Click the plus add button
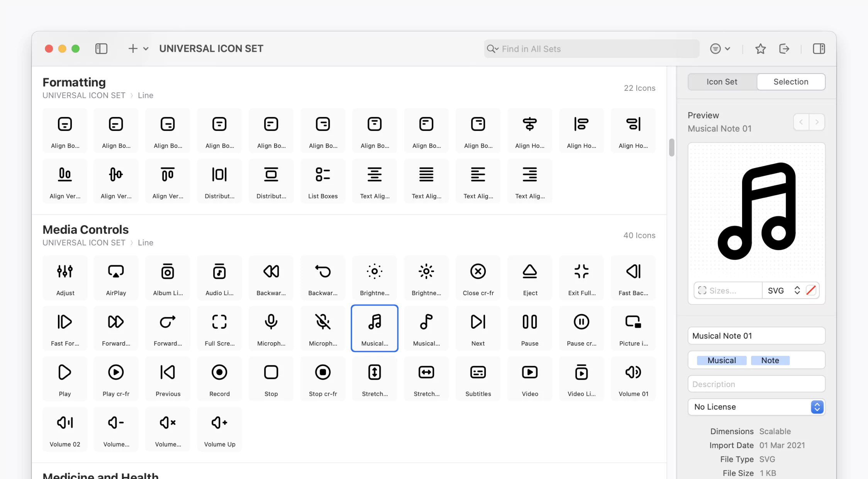The height and width of the screenshot is (479, 868). (x=133, y=49)
